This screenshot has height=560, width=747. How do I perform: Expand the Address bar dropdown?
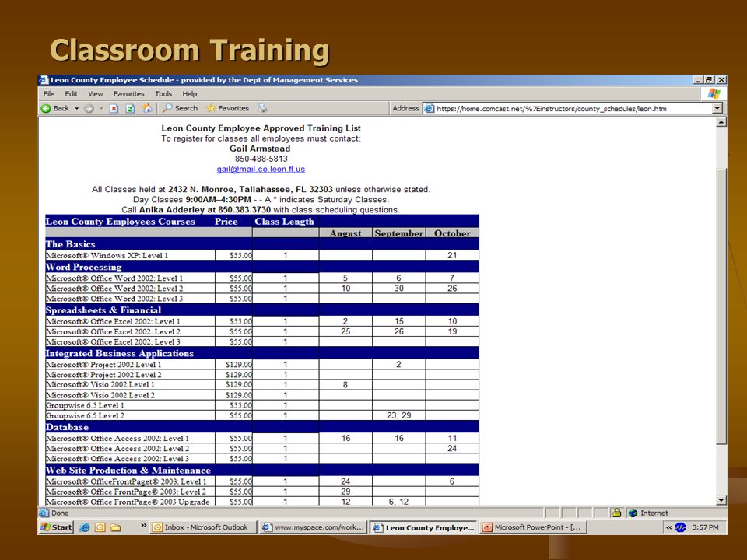coord(717,109)
